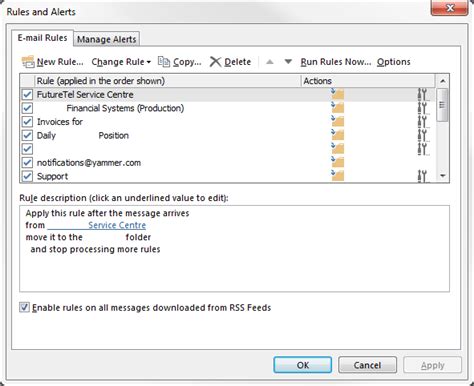Move rule down with down arrow
The height and width of the screenshot is (386, 474).
coord(288,62)
